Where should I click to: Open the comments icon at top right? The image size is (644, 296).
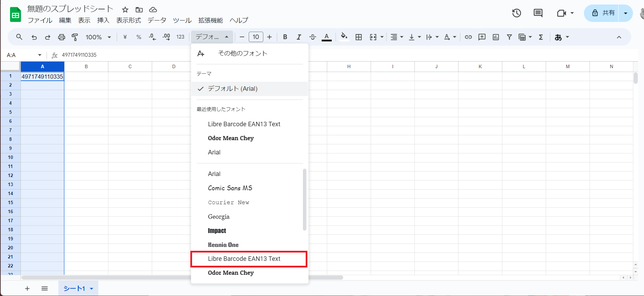(538, 13)
